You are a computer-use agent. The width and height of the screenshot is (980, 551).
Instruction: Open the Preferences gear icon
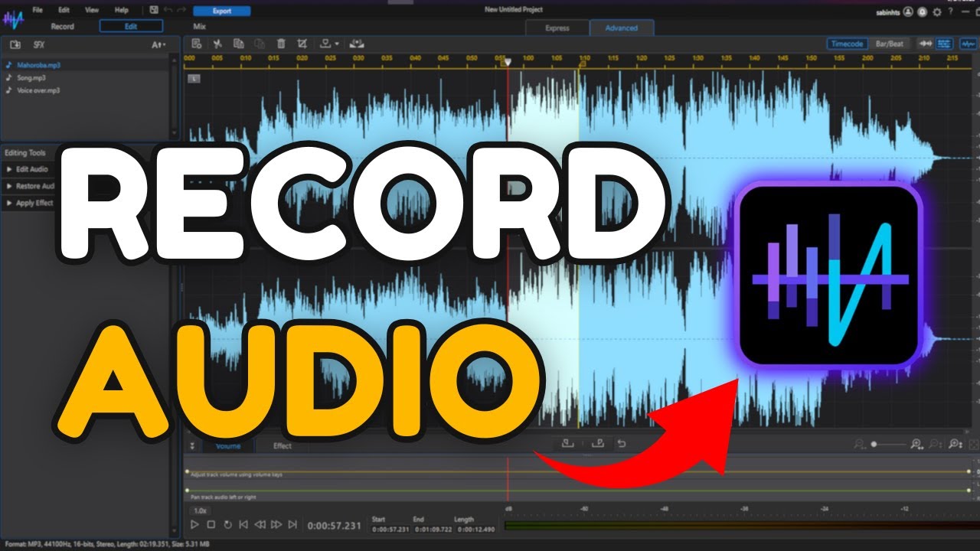(937, 11)
